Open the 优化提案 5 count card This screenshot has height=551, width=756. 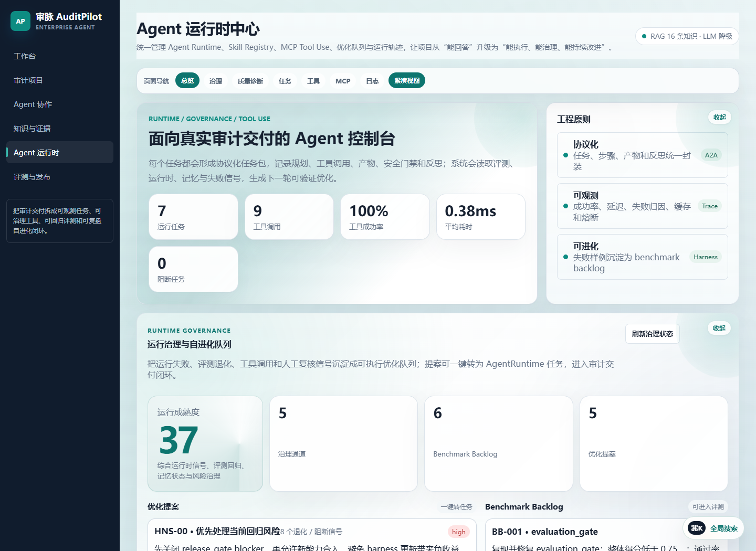[x=654, y=443]
